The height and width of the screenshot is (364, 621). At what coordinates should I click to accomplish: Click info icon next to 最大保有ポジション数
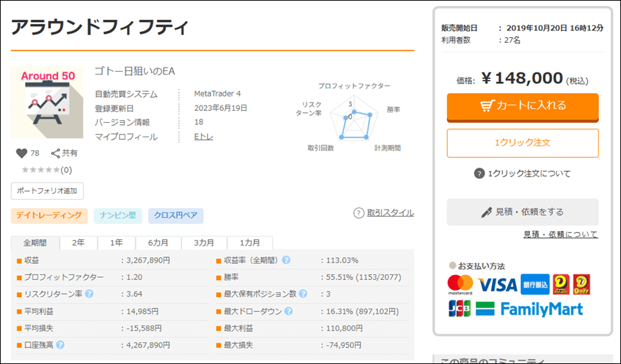pos(302,294)
